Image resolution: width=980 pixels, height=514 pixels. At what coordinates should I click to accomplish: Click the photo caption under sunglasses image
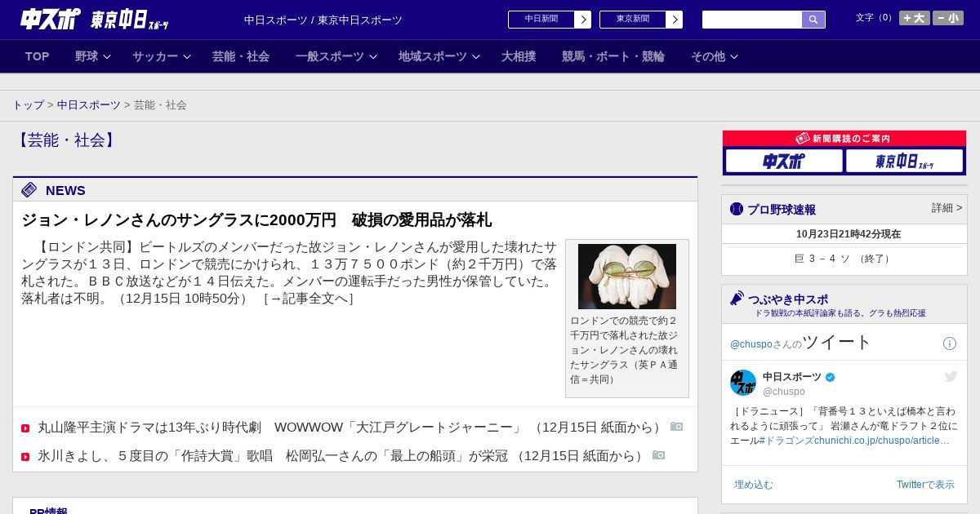pos(626,350)
